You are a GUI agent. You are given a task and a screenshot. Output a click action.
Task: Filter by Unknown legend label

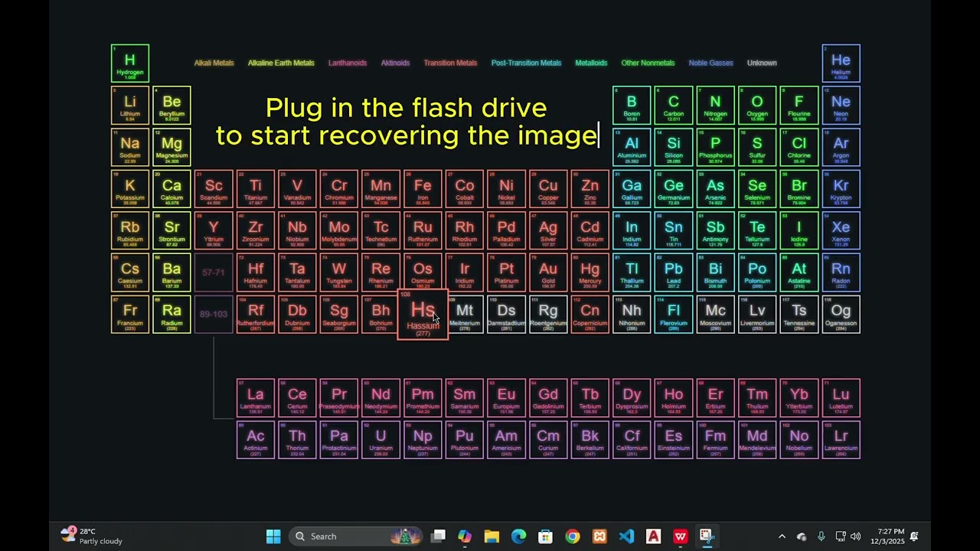pyautogui.click(x=762, y=63)
